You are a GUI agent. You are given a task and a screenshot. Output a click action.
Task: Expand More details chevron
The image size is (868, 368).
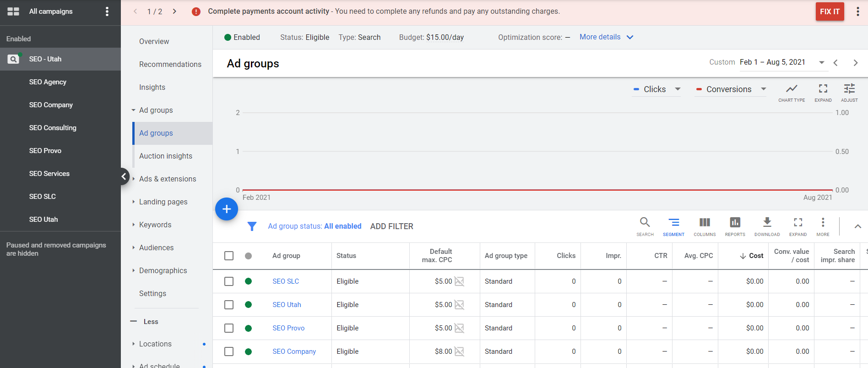point(630,37)
